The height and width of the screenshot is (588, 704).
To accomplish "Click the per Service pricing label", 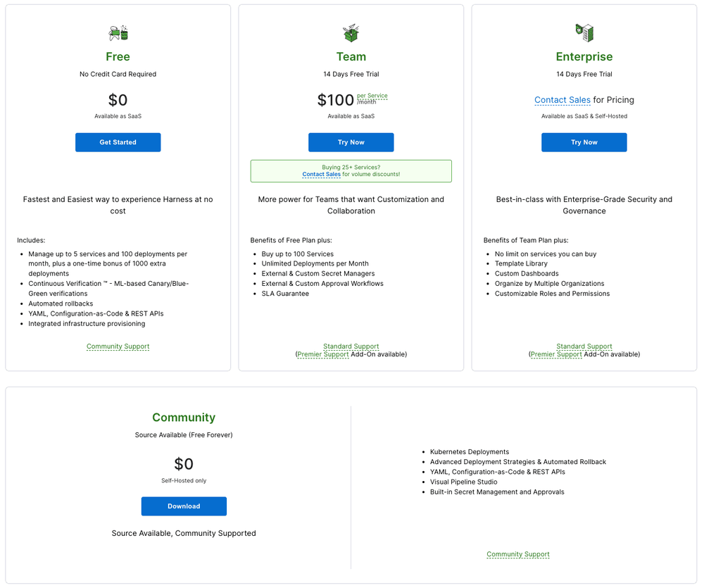I will coord(372,96).
